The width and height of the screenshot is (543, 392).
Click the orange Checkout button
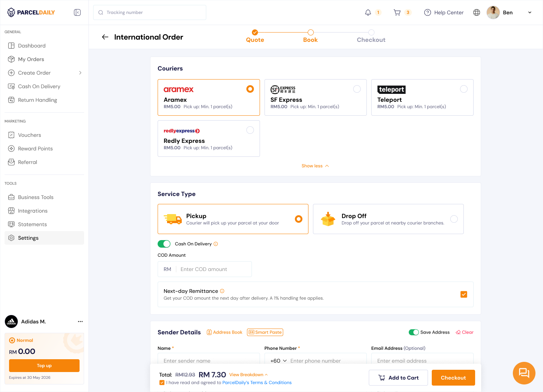point(453,378)
